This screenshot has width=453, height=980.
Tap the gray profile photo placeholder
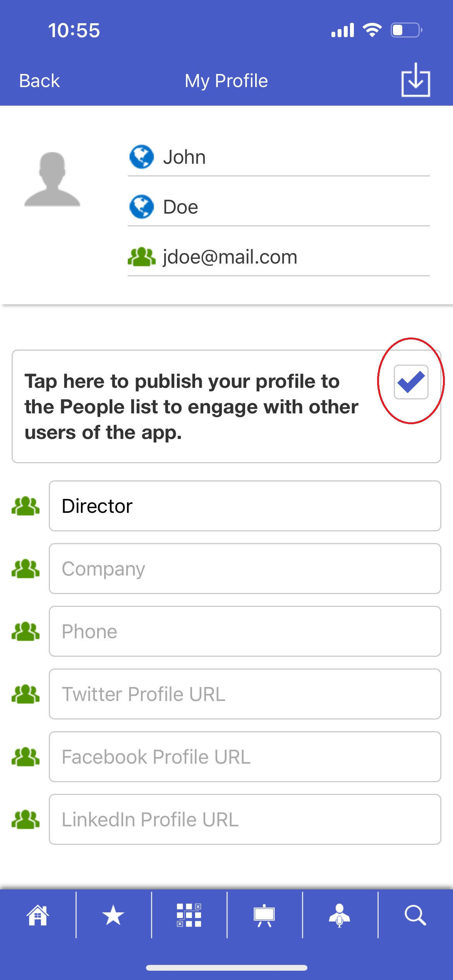coord(52,179)
